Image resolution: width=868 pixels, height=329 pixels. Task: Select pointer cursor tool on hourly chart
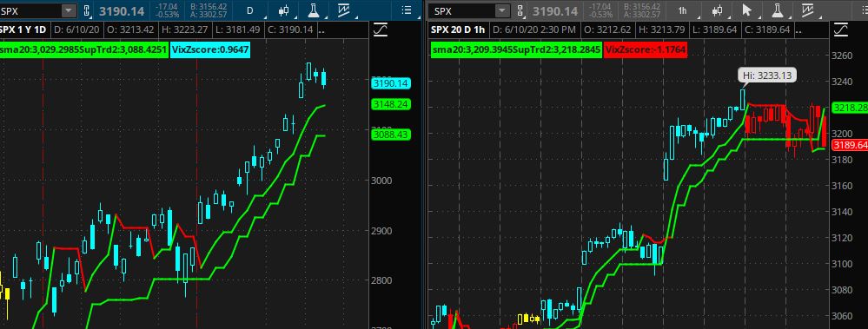point(746,10)
